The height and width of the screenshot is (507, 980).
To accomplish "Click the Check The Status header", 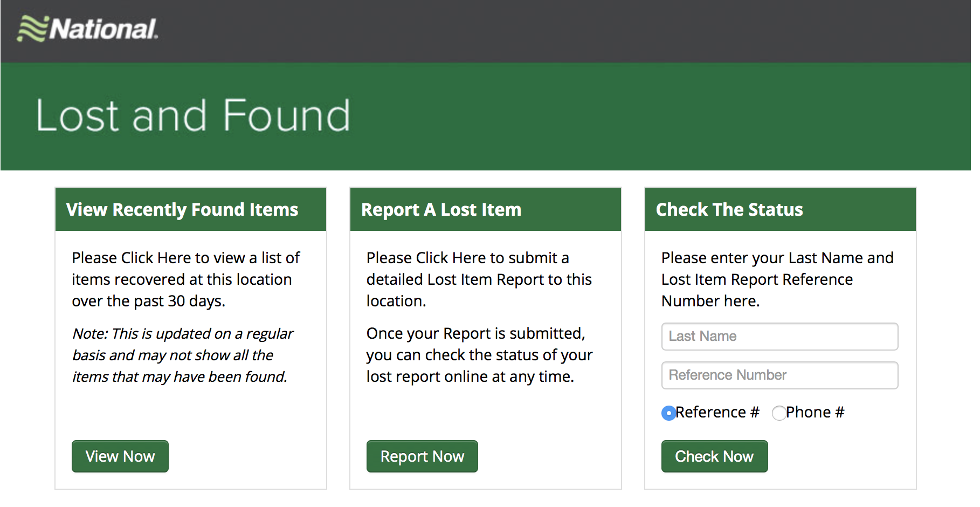I will tap(729, 210).
